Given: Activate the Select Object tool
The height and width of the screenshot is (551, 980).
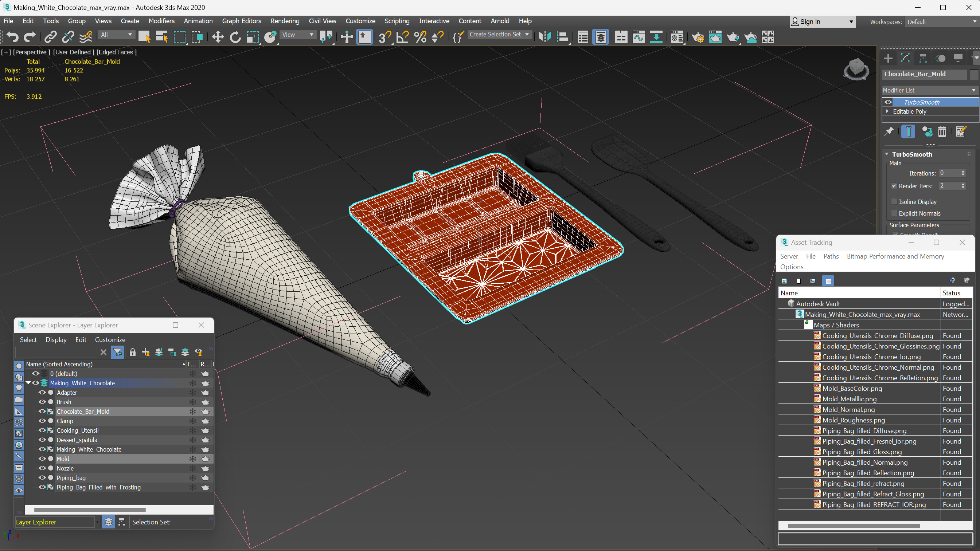Looking at the screenshot, I should (x=144, y=37).
